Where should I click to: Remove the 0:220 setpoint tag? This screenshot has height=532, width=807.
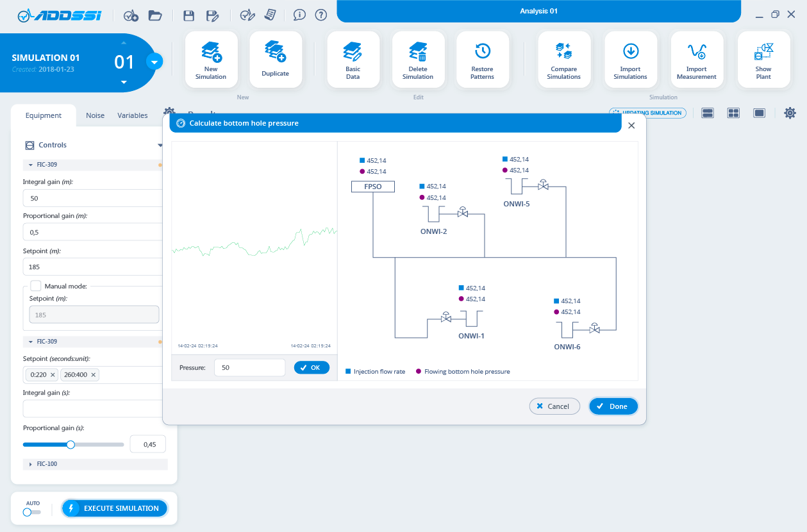[x=53, y=374]
